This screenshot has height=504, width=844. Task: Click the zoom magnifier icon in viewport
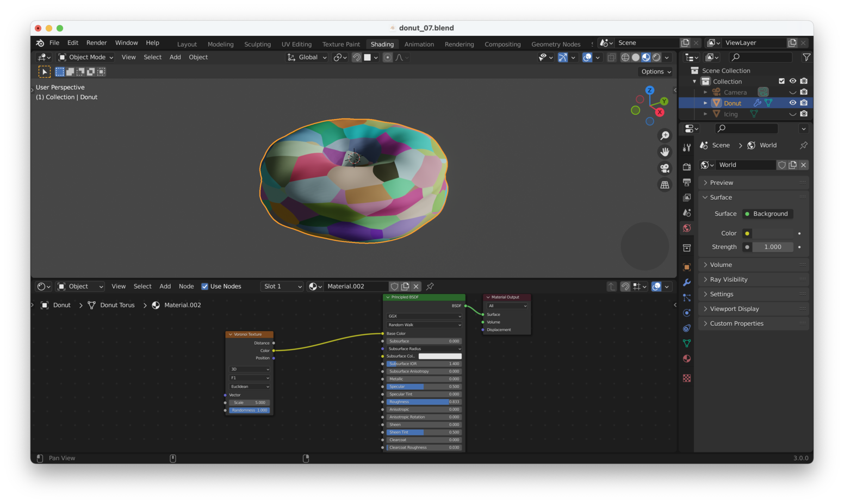665,135
